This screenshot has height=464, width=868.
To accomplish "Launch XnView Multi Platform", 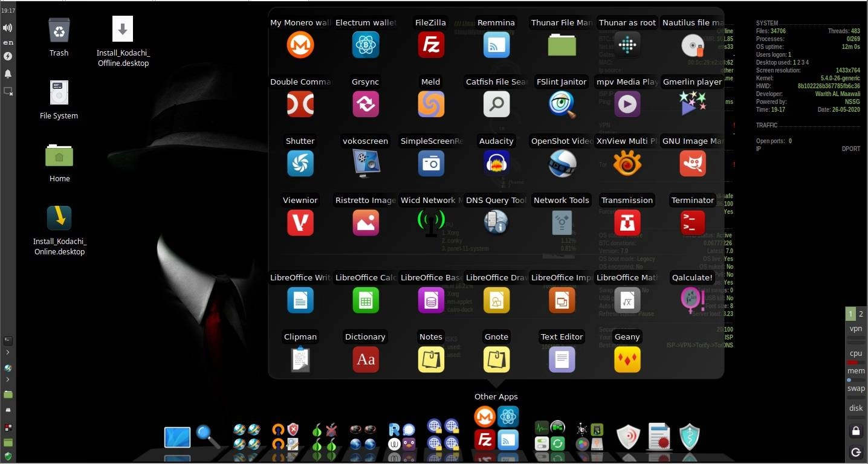I will point(627,163).
